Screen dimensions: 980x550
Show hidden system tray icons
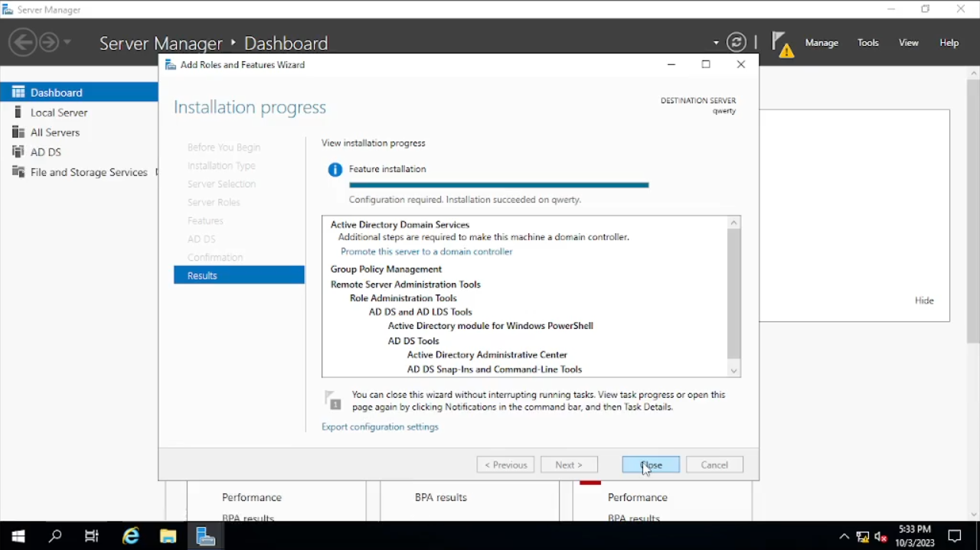click(844, 536)
